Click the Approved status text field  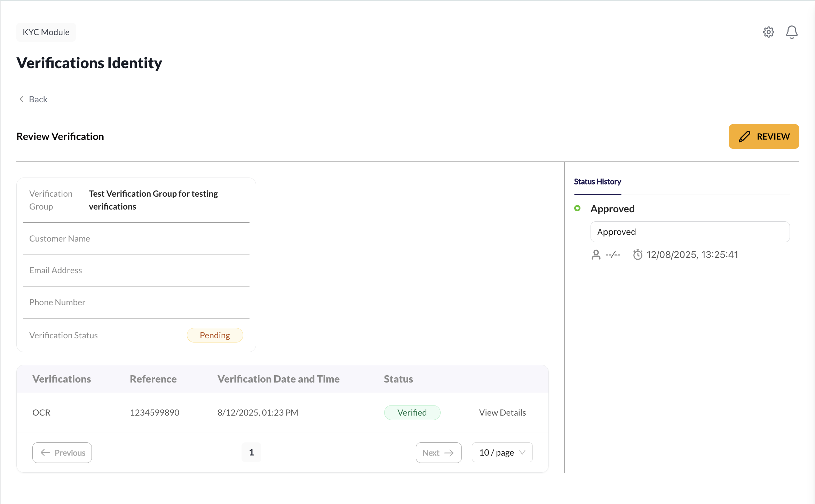[x=690, y=231]
